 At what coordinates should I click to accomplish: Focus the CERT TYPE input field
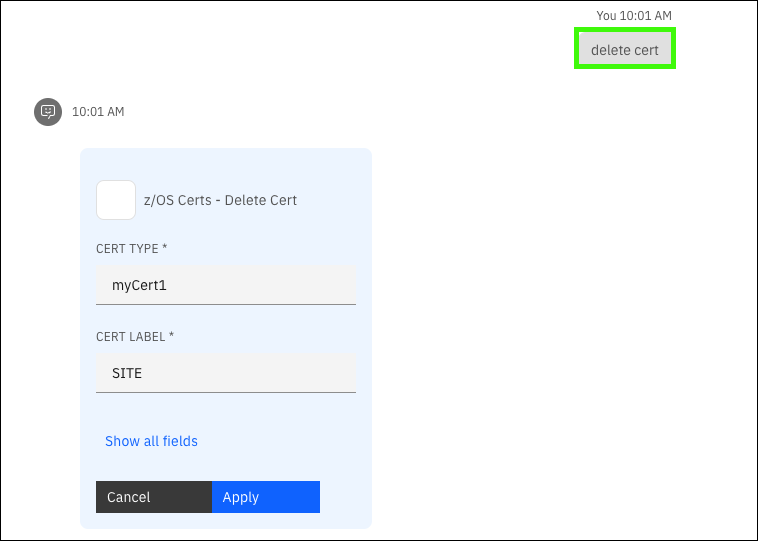tap(226, 285)
